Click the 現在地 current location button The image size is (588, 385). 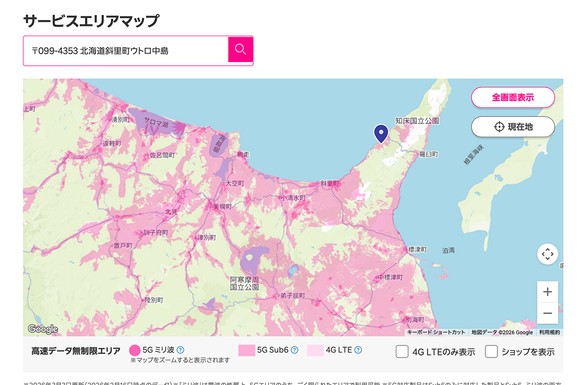(513, 127)
